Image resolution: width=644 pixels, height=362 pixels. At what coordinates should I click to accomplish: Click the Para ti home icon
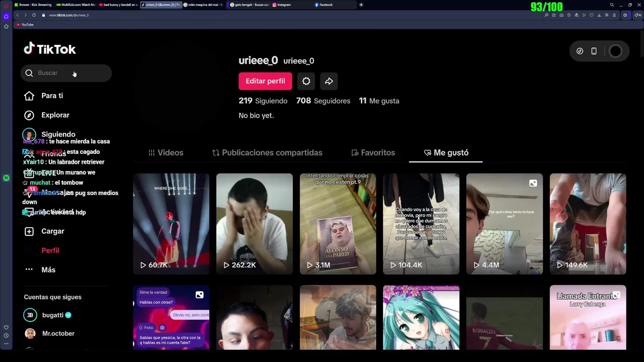(x=29, y=96)
